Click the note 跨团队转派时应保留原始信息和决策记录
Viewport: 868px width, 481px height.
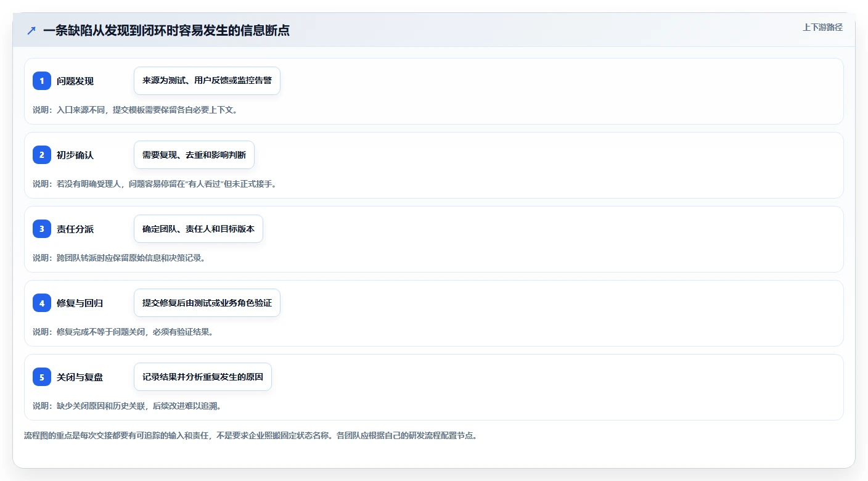pos(119,258)
